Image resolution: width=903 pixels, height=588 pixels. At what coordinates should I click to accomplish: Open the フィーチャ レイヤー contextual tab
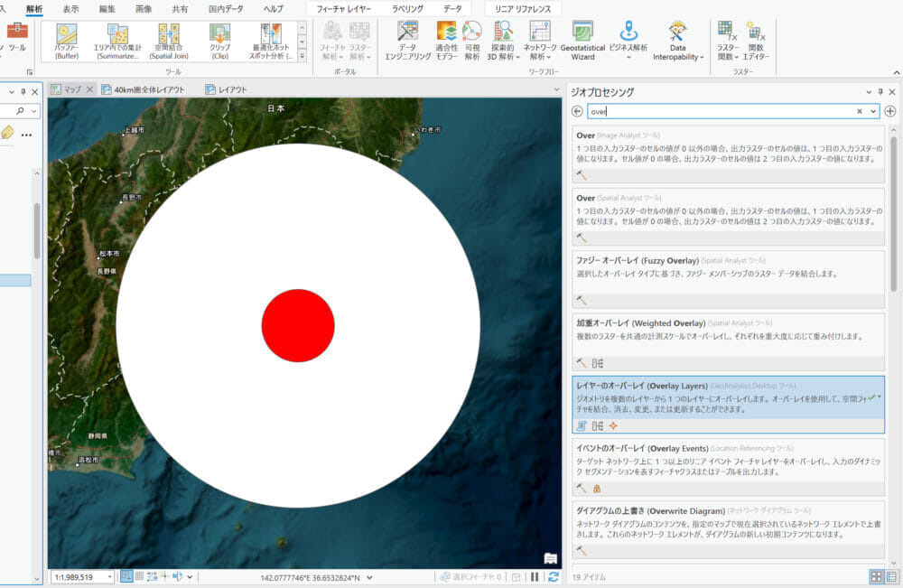[x=344, y=9]
